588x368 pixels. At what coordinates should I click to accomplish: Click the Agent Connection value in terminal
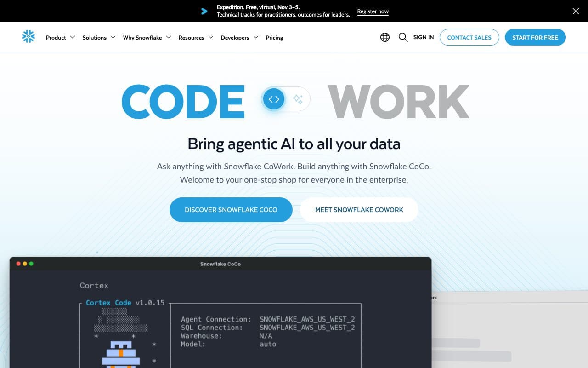(x=307, y=319)
